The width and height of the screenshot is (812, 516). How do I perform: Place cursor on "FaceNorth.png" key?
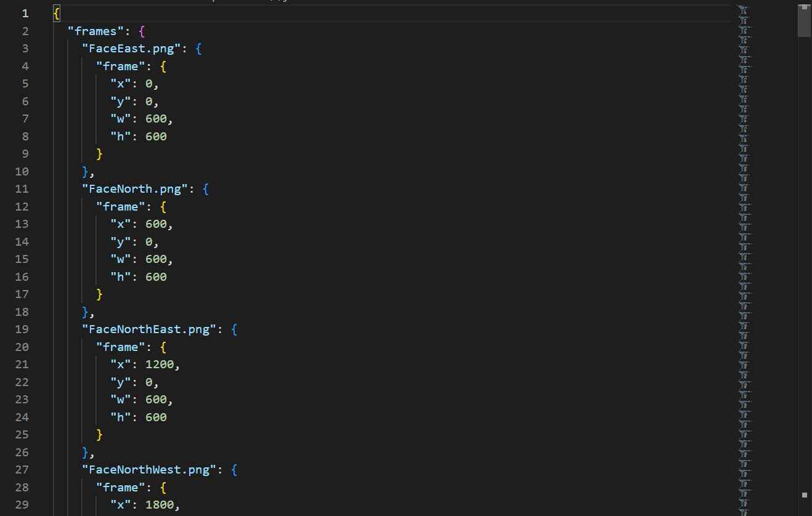tap(135, 189)
